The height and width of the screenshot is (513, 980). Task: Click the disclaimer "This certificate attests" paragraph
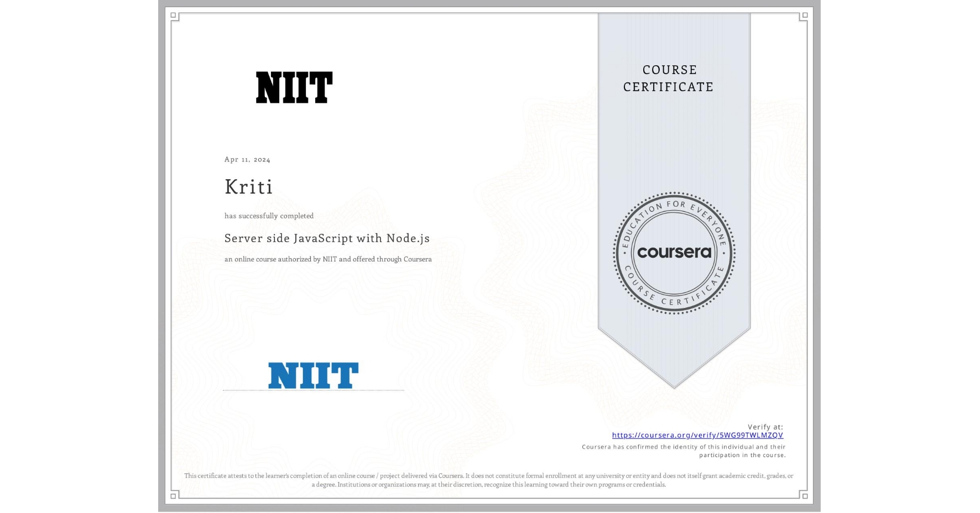[x=489, y=480]
